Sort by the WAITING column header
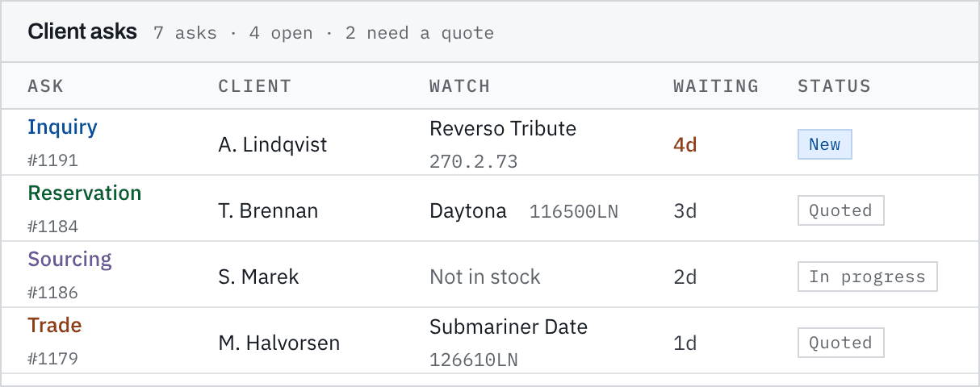Screen dimensions: 980x387 click(x=716, y=86)
